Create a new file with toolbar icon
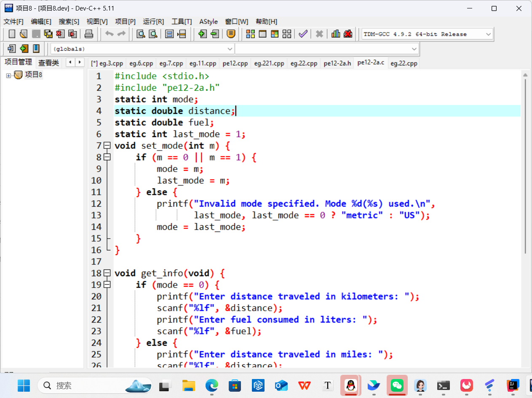 12,34
